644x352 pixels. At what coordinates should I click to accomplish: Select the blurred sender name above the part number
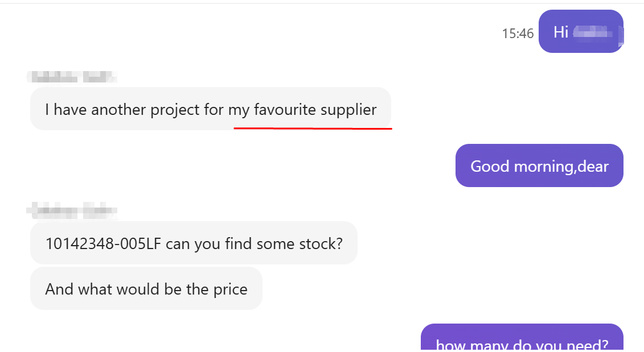pyautogui.click(x=71, y=211)
